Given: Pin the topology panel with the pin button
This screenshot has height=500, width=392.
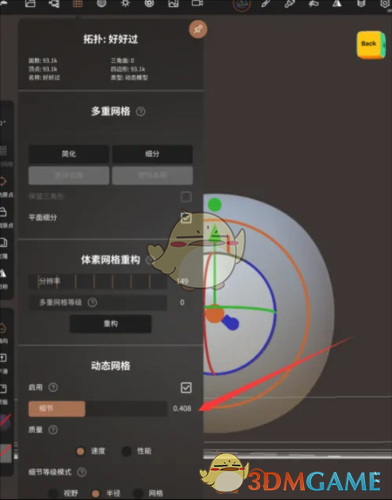Looking at the screenshot, I should pyautogui.click(x=198, y=29).
